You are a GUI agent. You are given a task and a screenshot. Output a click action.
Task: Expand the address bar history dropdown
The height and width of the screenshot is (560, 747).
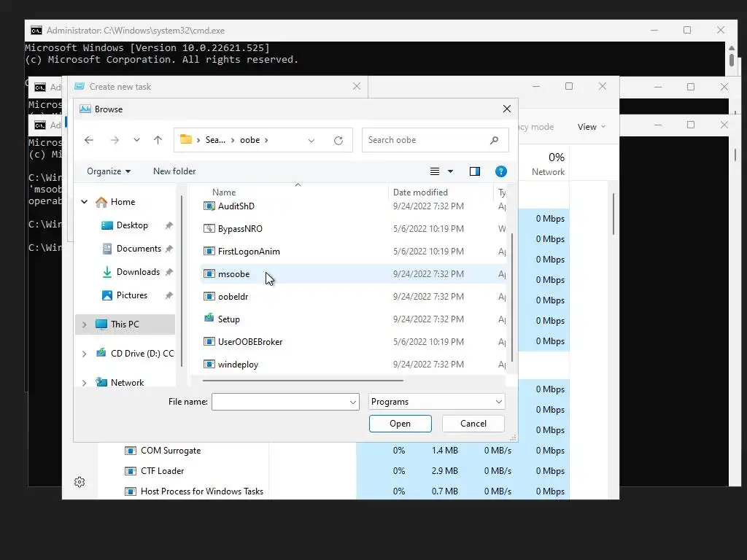[x=311, y=141]
